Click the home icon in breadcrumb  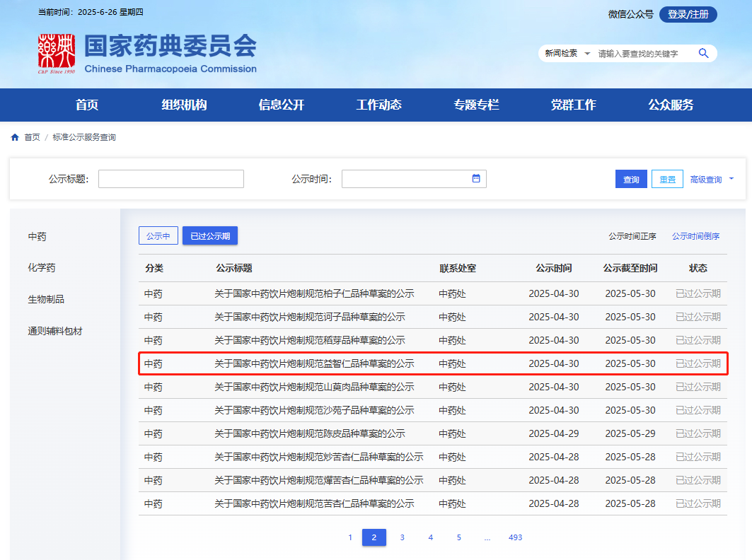(x=15, y=137)
